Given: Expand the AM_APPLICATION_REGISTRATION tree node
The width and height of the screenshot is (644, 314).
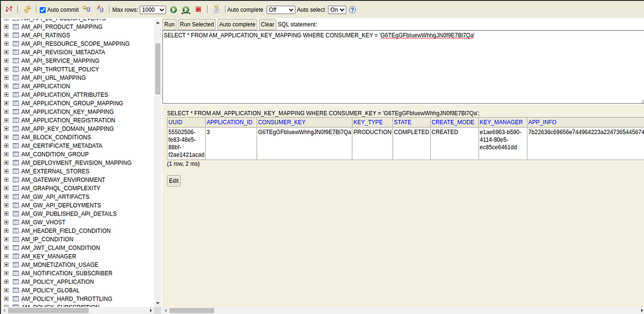Looking at the screenshot, I should coord(6,120).
